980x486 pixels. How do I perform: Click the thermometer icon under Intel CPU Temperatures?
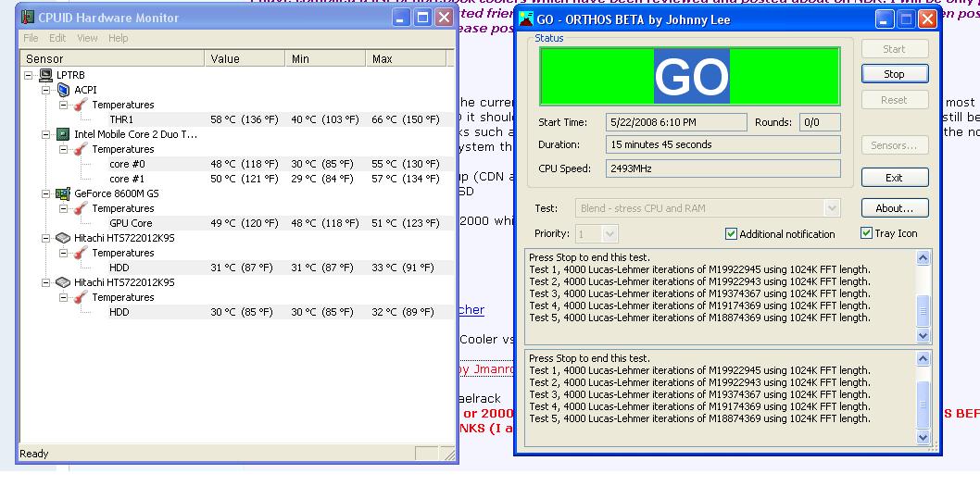click(x=81, y=149)
